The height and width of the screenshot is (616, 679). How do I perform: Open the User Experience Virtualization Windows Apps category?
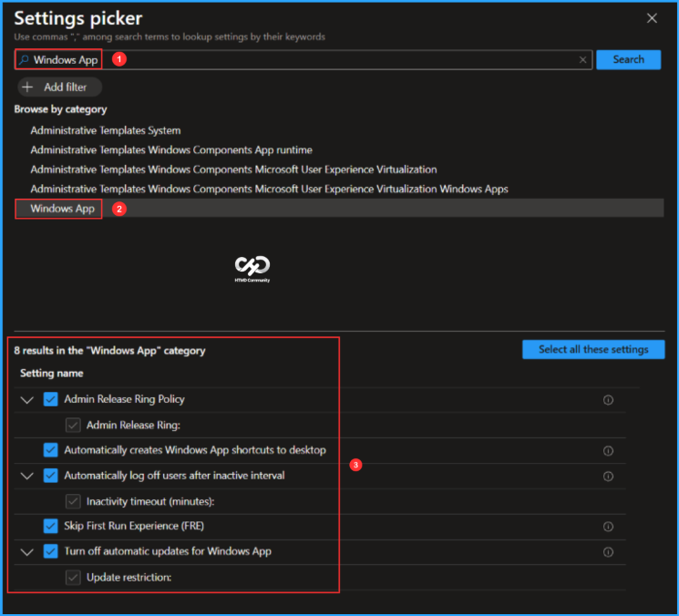[269, 189]
